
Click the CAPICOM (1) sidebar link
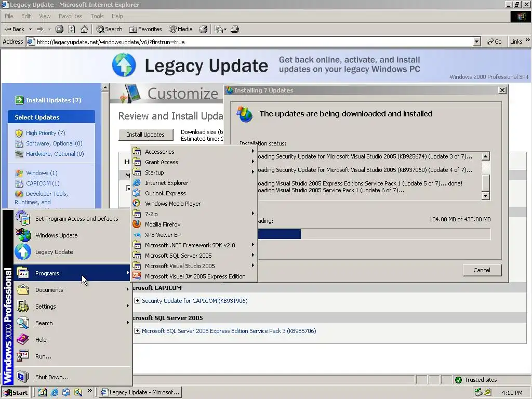click(43, 183)
